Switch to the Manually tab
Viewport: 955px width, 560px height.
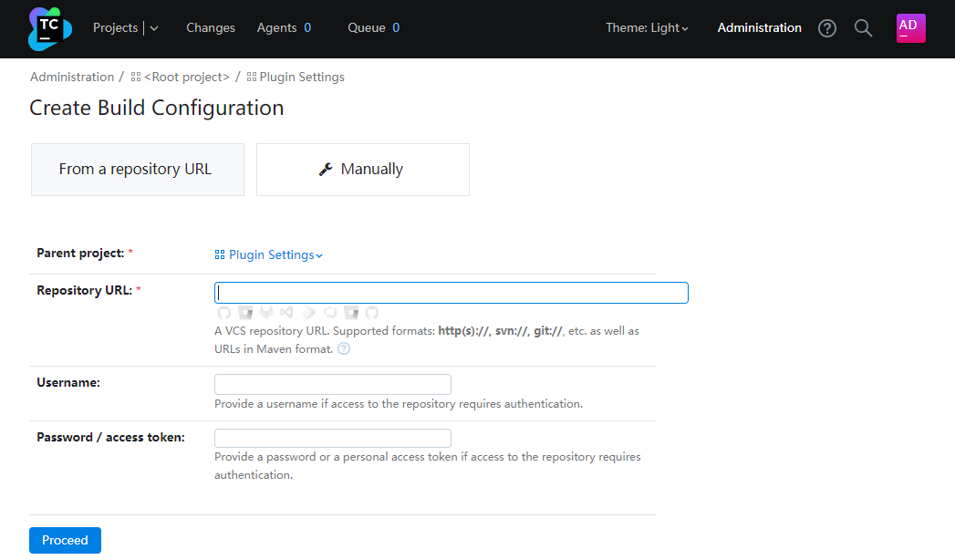(x=362, y=170)
